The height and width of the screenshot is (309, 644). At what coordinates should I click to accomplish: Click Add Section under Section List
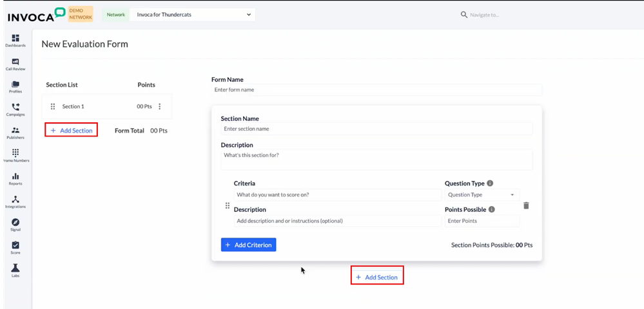point(72,130)
